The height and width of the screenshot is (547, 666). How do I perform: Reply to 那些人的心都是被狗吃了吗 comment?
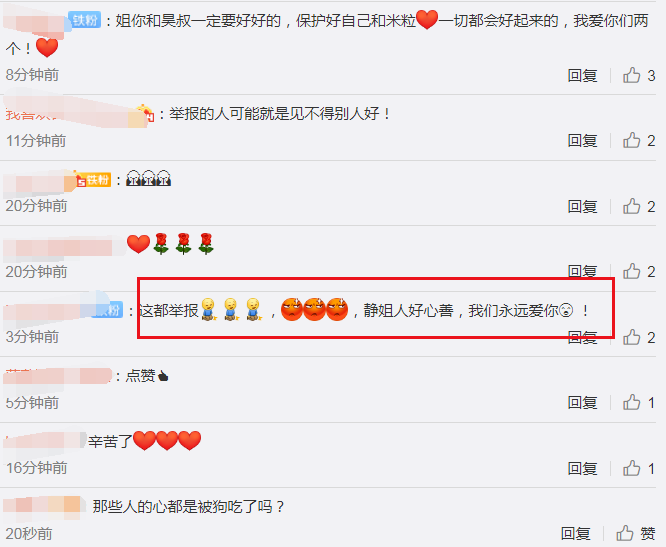click(x=576, y=533)
